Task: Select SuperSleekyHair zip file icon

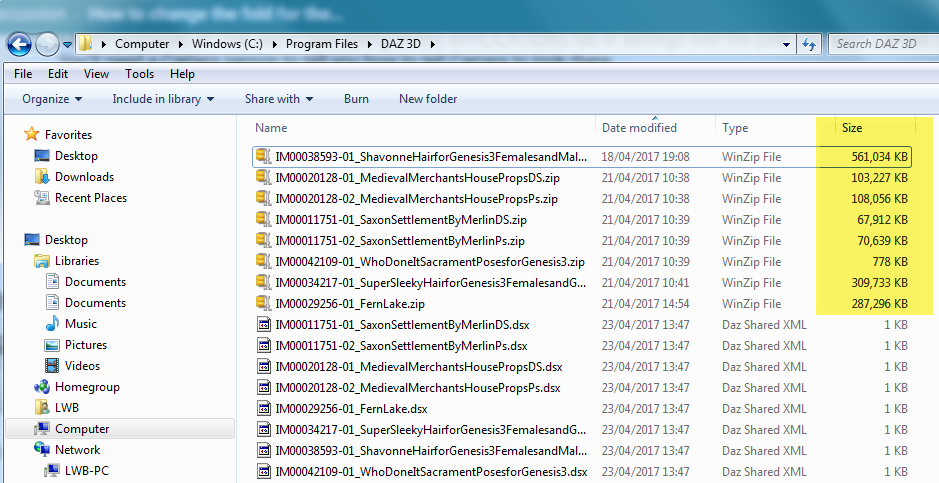Action: click(263, 282)
